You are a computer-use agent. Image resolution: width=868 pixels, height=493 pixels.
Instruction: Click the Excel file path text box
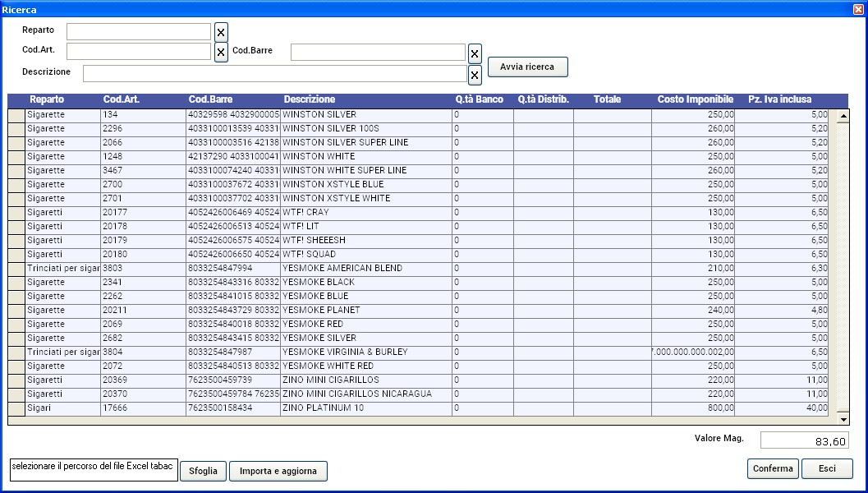click(x=94, y=469)
